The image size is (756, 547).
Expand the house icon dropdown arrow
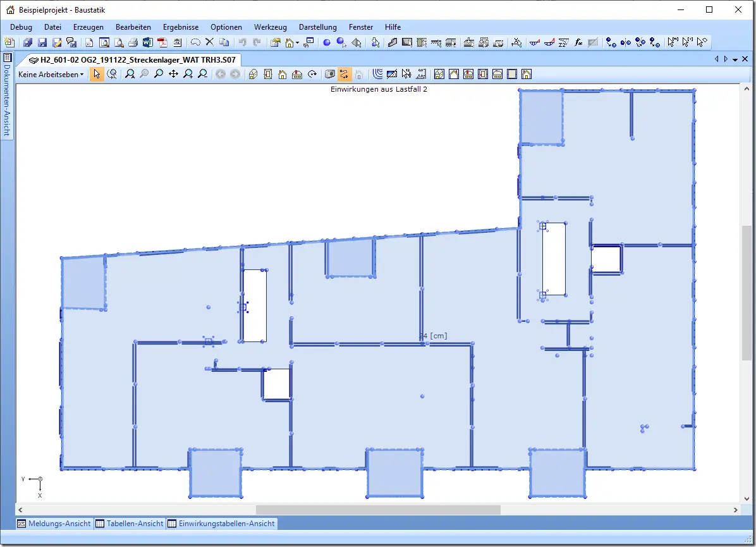298,43
